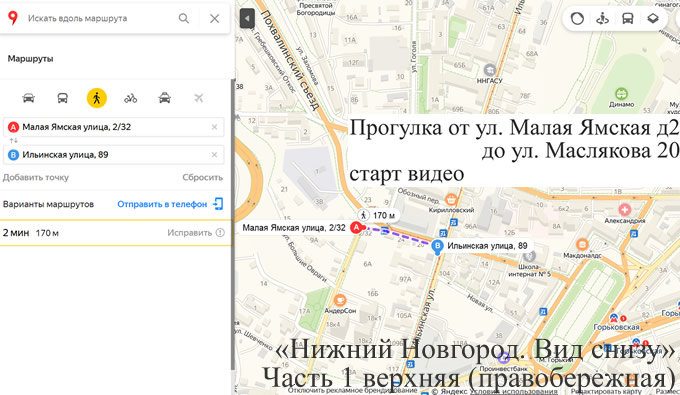Show public transport on map
Screen dimensions: 680x395
pyautogui.click(x=628, y=19)
